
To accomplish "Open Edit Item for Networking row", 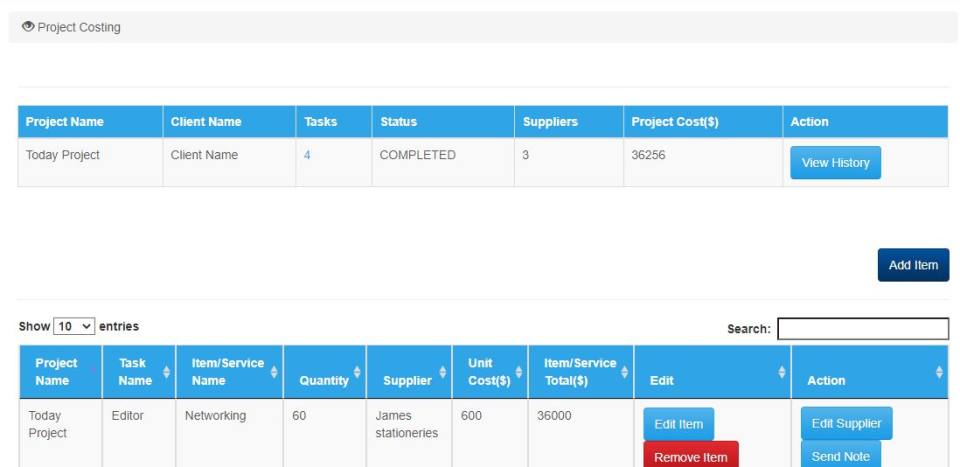I will point(678,424).
